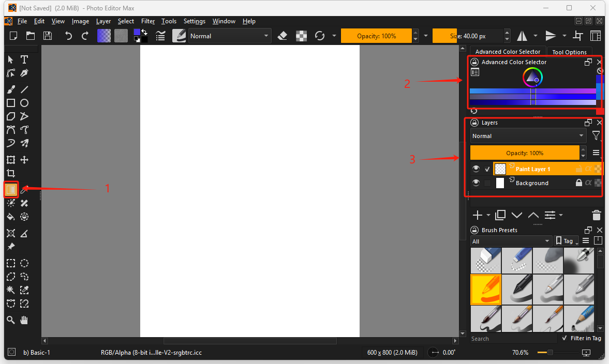Float the Layers docker panel
609x364 pixels.
pyautogui.click(x=588, y=123)
